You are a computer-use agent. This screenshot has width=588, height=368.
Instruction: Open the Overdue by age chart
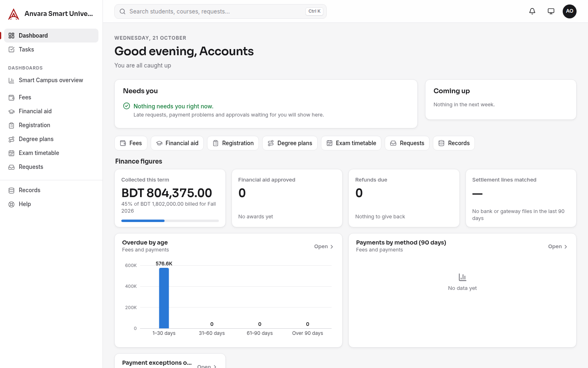coord(324,247)
